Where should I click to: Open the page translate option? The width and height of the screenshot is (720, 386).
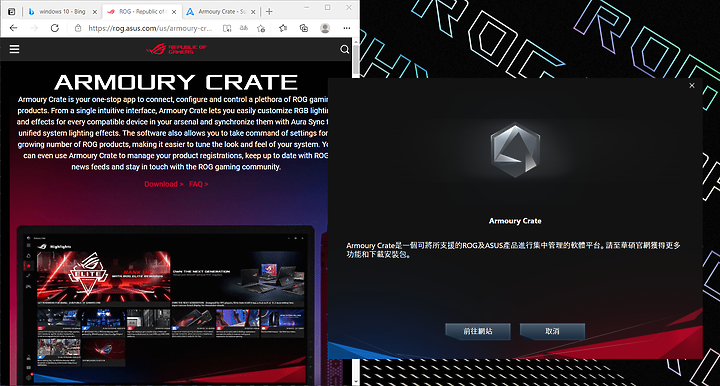[244, 28]
